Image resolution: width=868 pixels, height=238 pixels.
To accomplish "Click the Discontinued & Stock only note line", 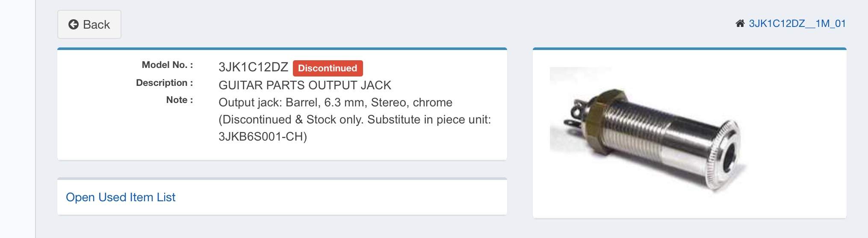I will tap(354, 120).
